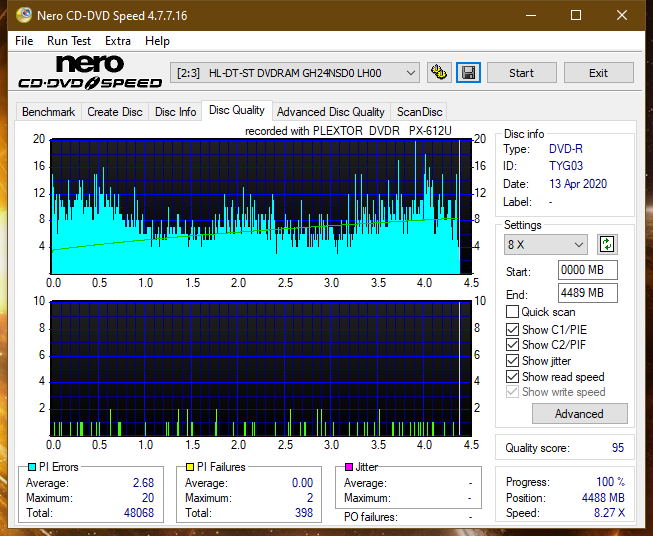The height and width of the screenshot is (536, 653).
Task: Click the Nero app icon in title bar
Action: tap(23, 15)
